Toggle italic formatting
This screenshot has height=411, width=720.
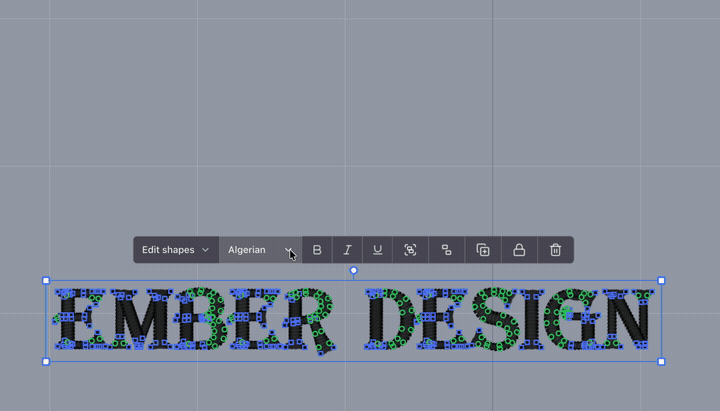347,250
